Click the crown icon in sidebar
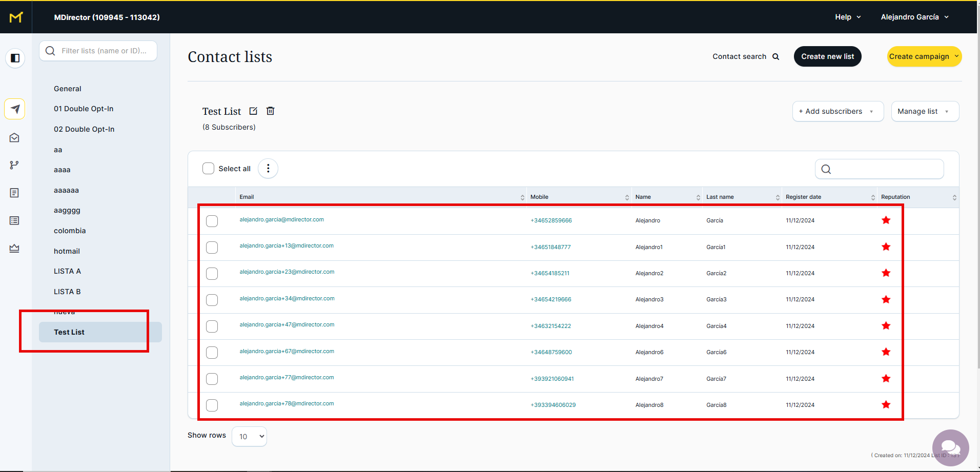 point(14,248)
